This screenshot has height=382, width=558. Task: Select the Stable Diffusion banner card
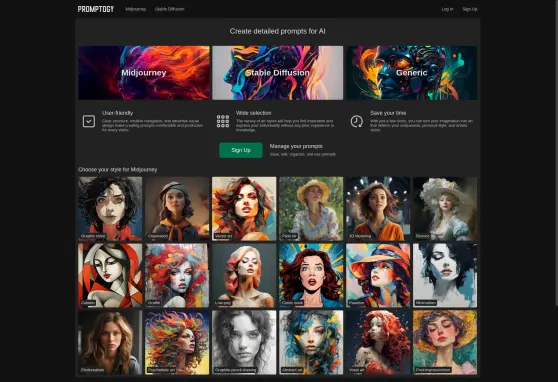pos(278,73)
